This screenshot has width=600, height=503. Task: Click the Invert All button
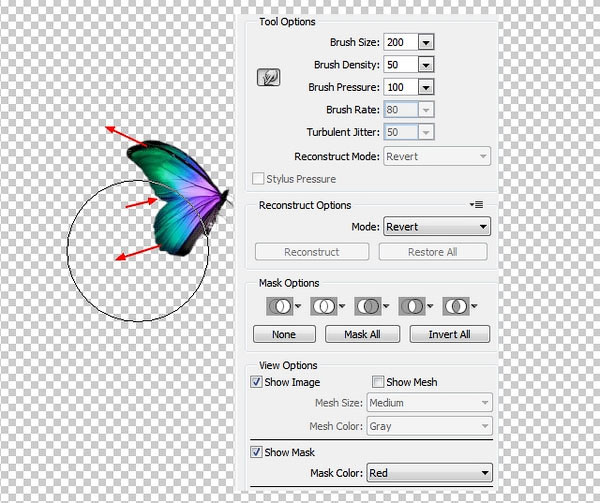450,334
